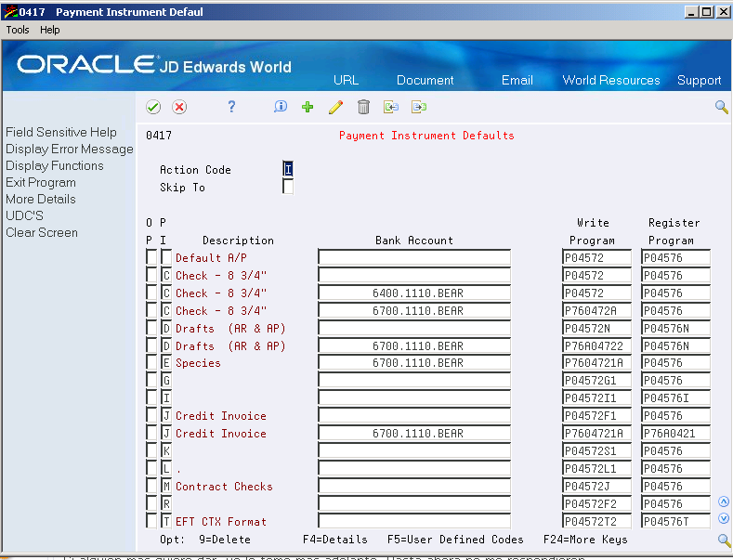Click Write Program field P04572T2
Viewport: 733px width, 560px height.
(x=596, y=521)
